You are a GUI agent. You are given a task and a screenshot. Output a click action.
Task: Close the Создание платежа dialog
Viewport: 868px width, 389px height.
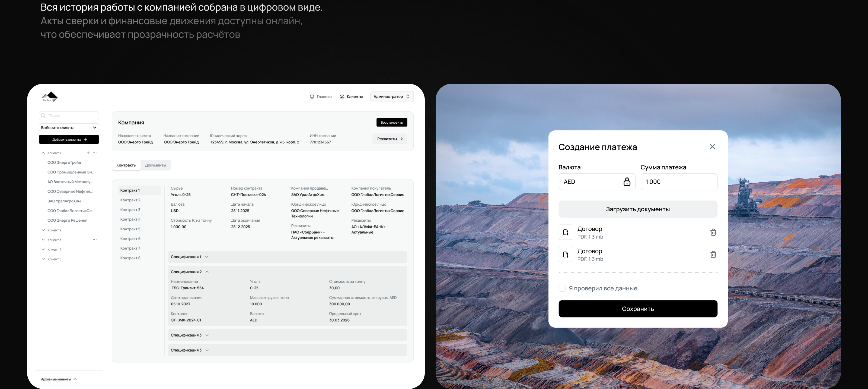pyautogui.click(x=712, y=147)
